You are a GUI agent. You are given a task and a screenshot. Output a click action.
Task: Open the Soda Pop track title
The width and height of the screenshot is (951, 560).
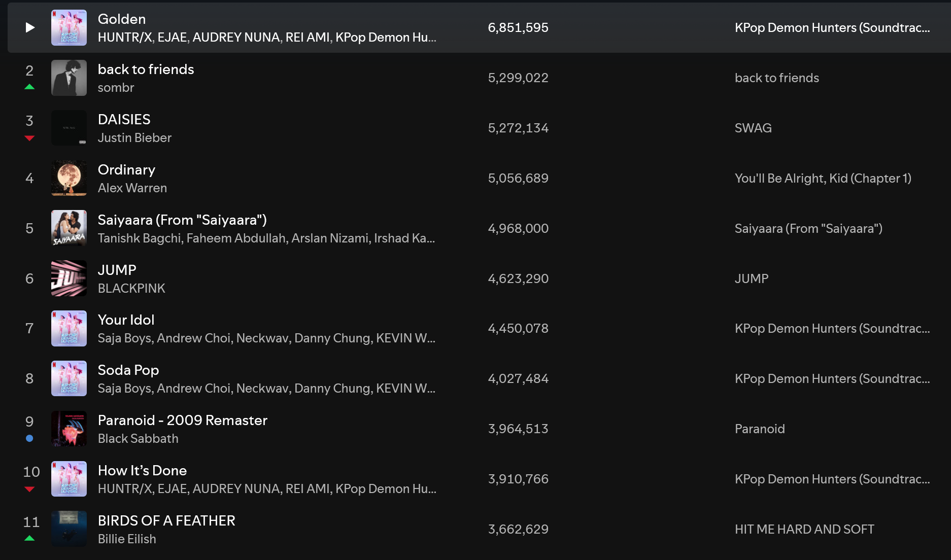pos(128,370)
